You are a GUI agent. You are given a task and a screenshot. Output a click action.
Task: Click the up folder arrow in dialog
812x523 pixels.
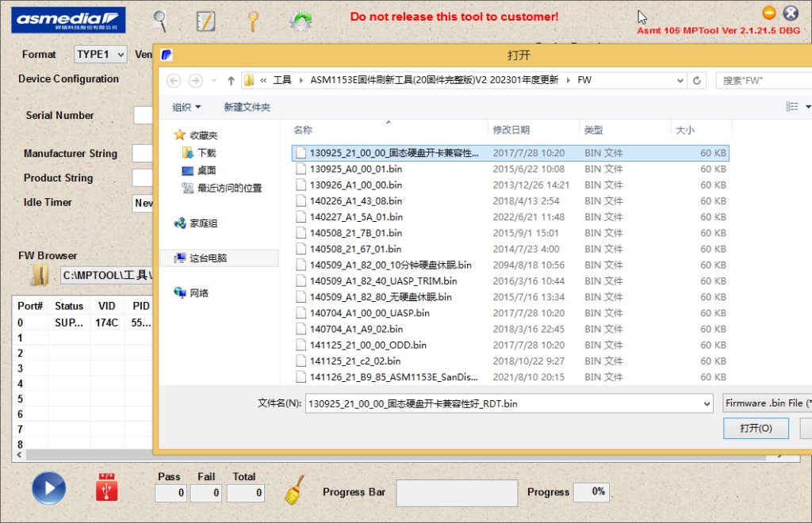[x=231, y=81]
